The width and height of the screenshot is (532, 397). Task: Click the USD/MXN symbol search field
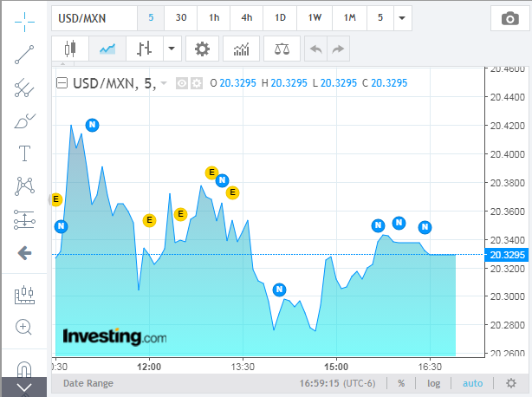tap(94, 18)
